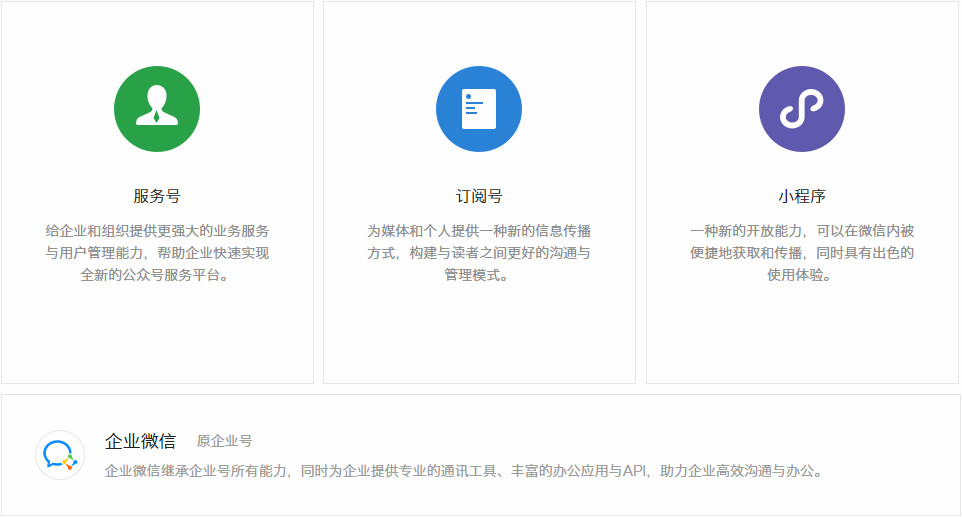Click empty space below 服务号 description

(x=157, y=335)
